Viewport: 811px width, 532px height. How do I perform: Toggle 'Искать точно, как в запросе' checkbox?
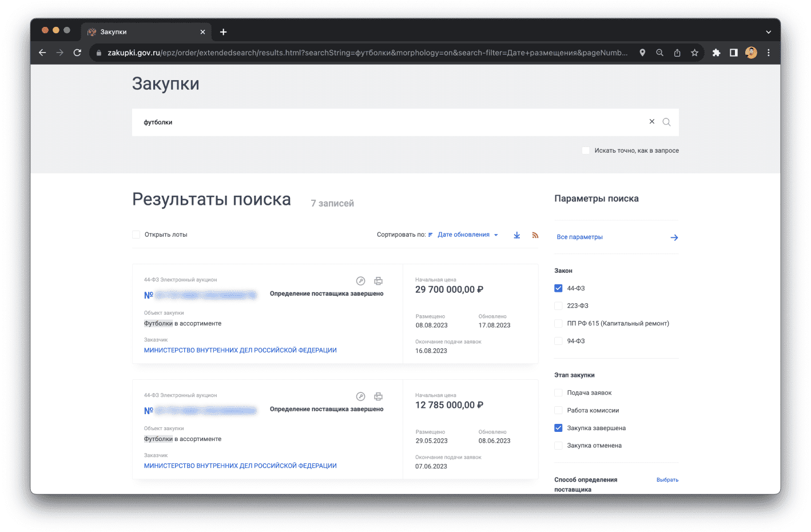[x=586, y=150]
